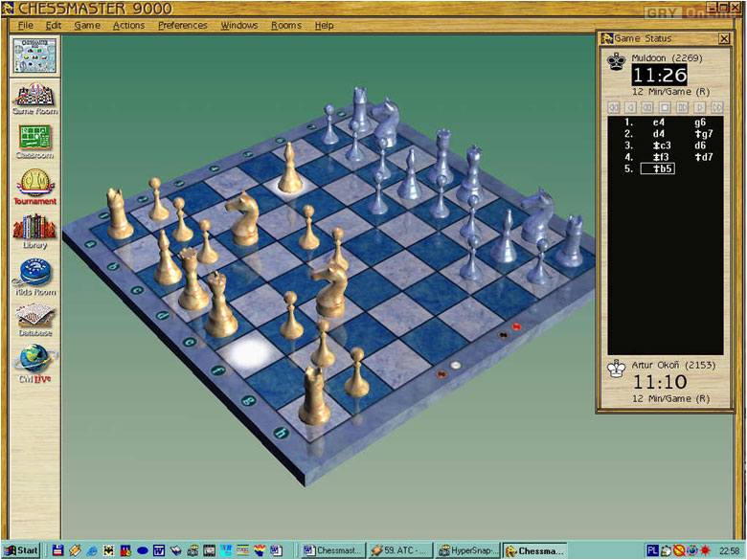
Task: Select the blue rook in board's right corner
Action: click(570, 242)
